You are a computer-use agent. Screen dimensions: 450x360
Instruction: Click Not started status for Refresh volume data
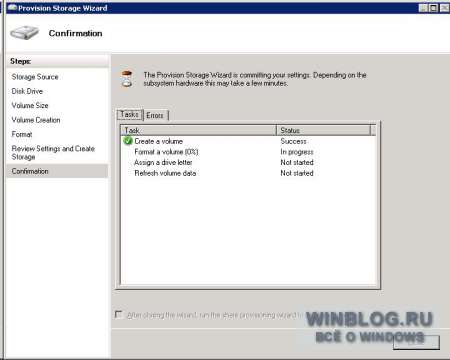pos(297,173)
